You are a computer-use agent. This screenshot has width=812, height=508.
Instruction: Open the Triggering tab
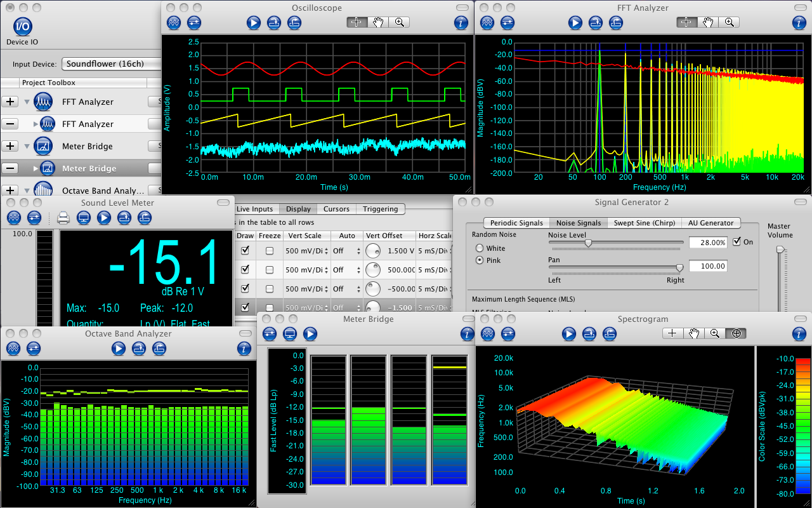[380, 209]
